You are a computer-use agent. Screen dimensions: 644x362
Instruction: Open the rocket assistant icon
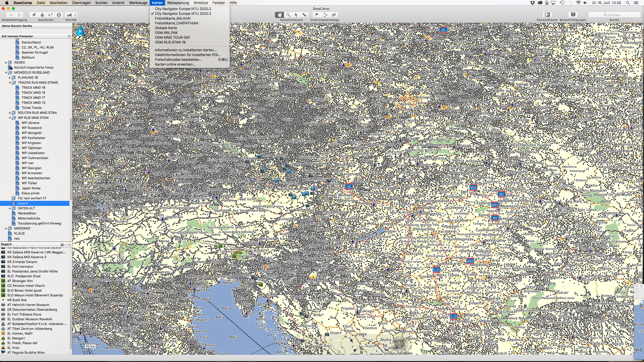(34, 15)
